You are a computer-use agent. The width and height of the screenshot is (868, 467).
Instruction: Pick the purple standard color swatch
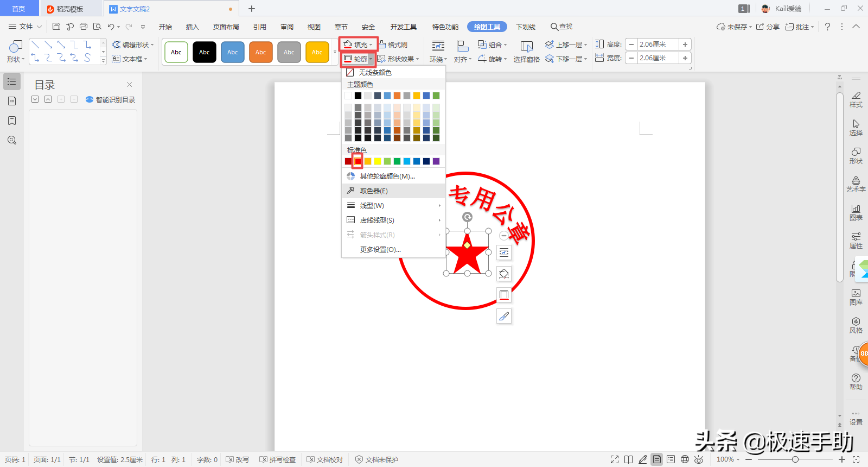[436, 161]
